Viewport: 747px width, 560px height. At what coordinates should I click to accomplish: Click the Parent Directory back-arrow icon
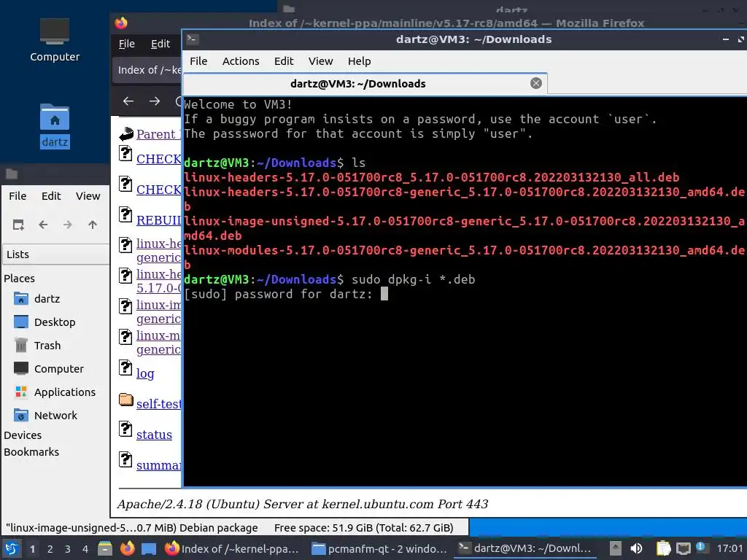click(x=125, y=134)
